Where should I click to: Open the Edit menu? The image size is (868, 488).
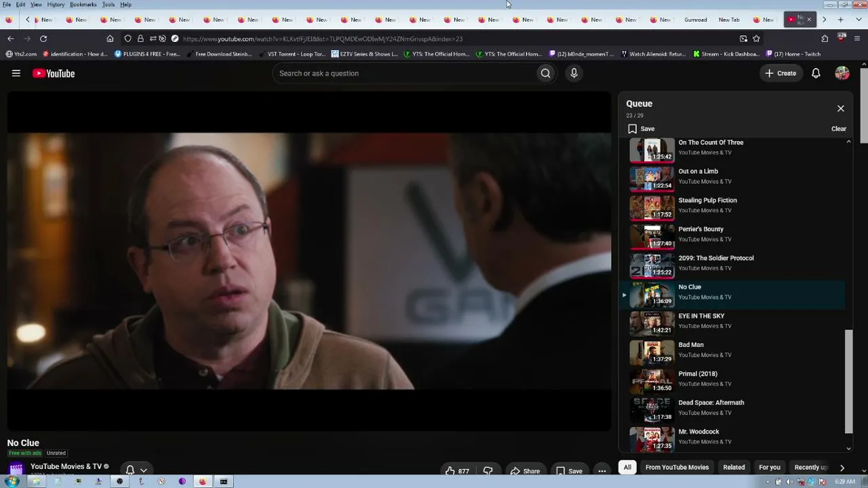coord(21,5)
